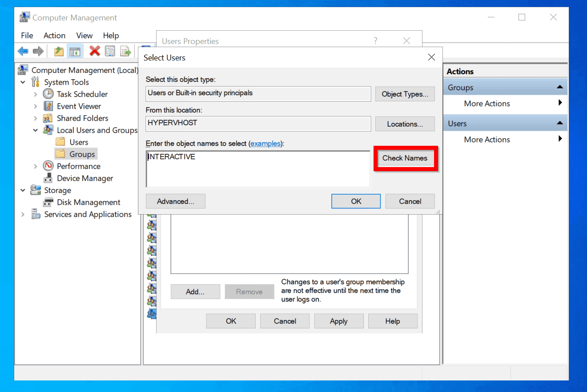Expand the Task Scheduler tree node
This screenshot has height=392, width=587.
pyautogui.click(x=36, y=94)
